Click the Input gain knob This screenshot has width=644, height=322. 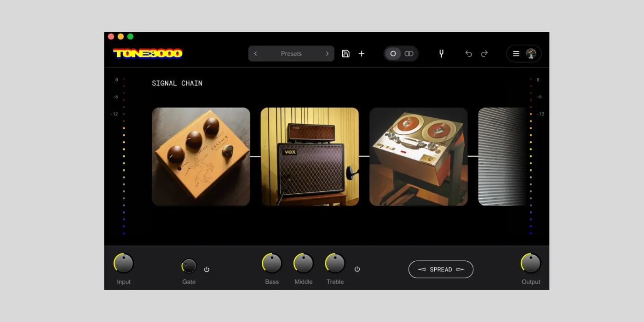124,263
